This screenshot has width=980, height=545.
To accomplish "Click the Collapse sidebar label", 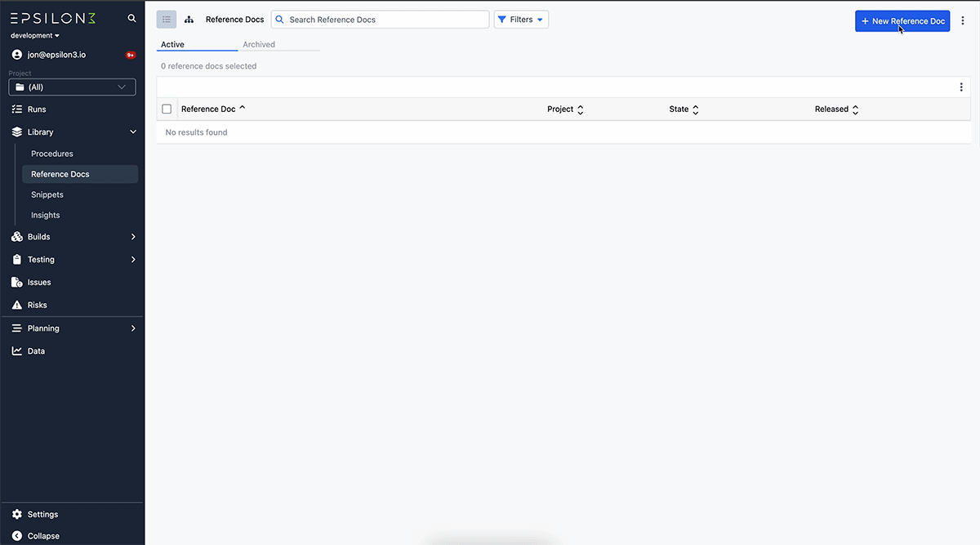I will [43, 536].
